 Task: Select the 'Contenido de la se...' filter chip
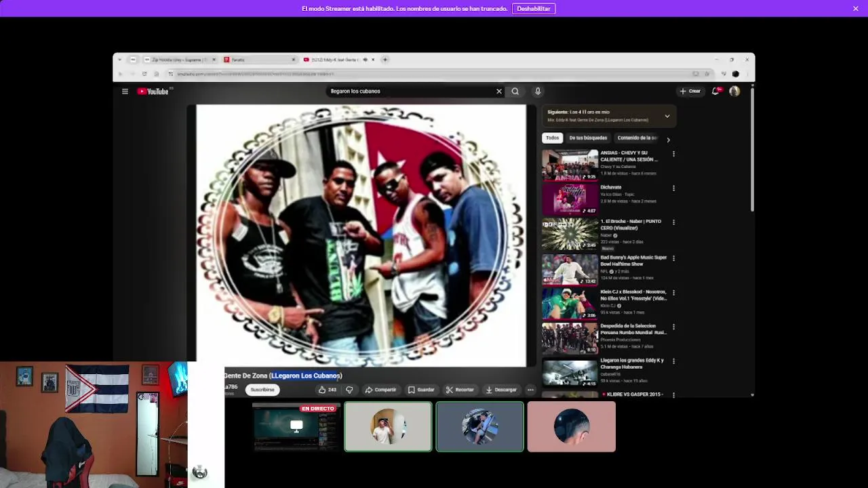[637, 138]
